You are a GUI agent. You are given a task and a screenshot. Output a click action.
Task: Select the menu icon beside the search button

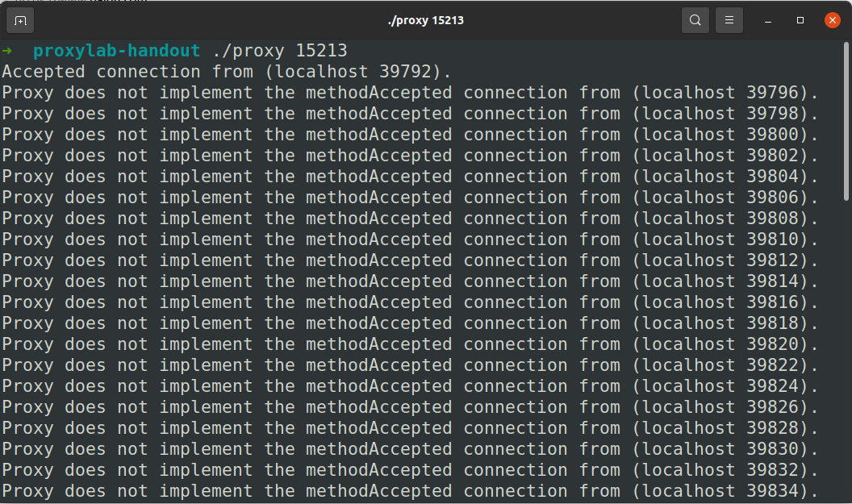729,20
